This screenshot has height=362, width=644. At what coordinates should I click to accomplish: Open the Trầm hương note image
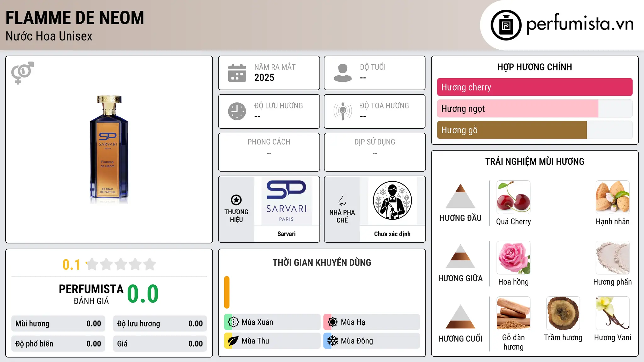pos(563,313)
